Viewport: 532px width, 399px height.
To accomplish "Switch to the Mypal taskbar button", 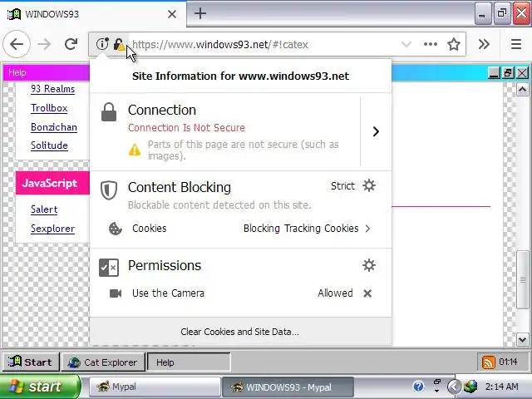I will pos(155,387).
